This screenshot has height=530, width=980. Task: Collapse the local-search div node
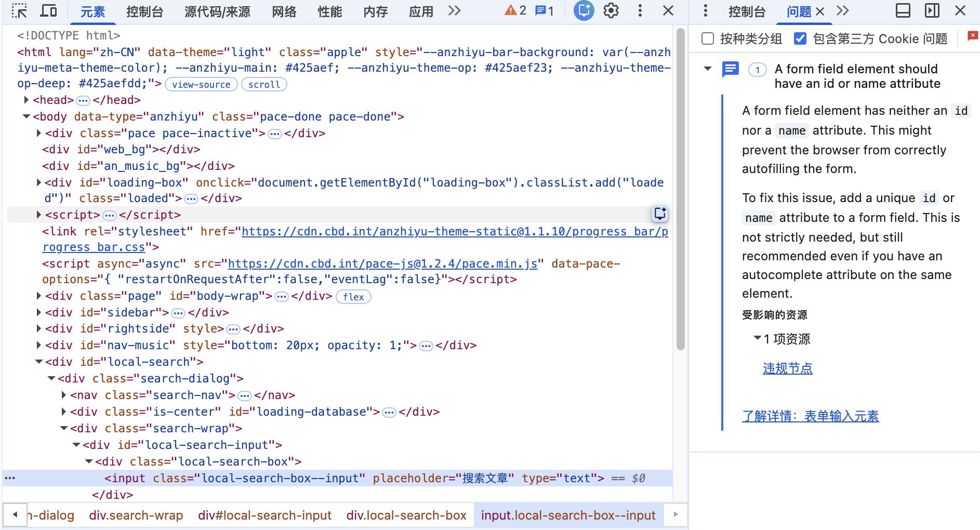click(38, 362)
